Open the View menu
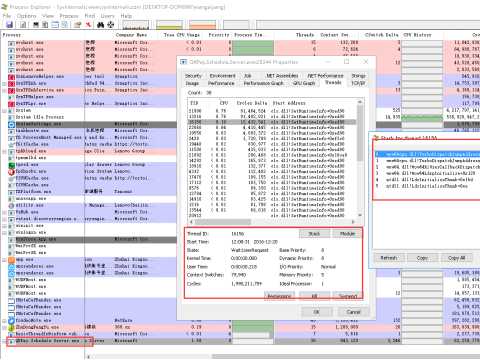Screen dimensions: 480x360 point(48,16)
